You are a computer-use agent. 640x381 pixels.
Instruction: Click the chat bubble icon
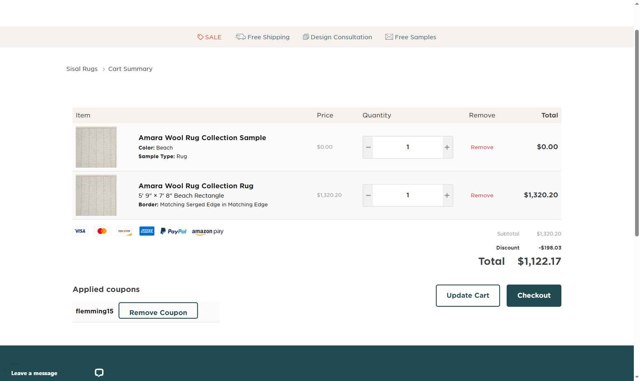pyautogui.click(x=99, y=372)
